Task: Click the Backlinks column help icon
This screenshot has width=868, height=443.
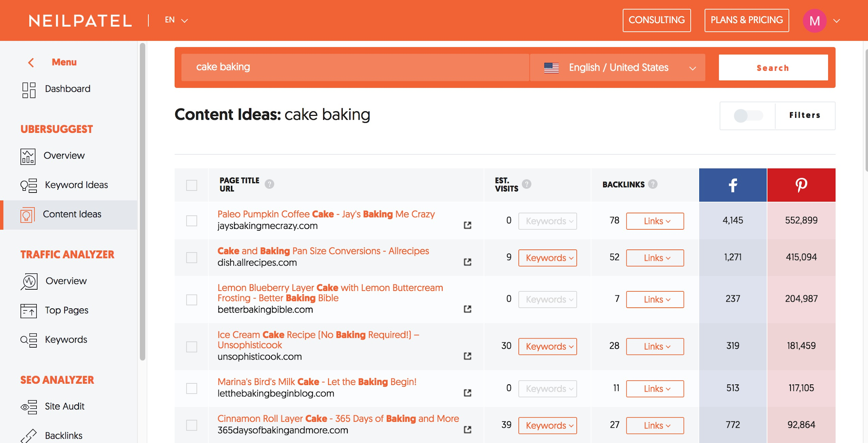Action: [x=653, y=184]
